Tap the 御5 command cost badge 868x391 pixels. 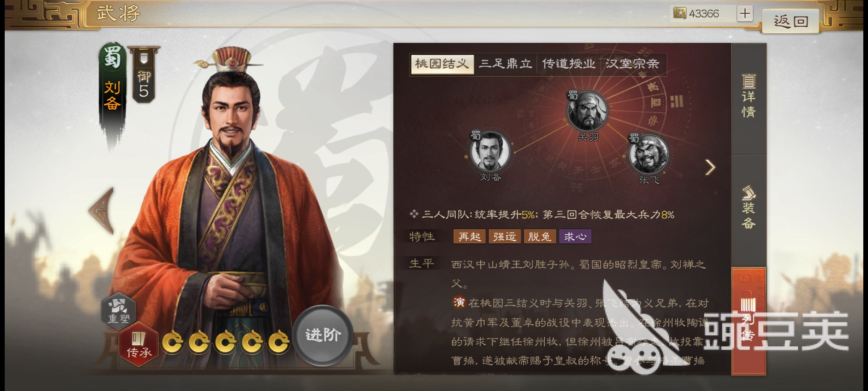tap(144, 75)
